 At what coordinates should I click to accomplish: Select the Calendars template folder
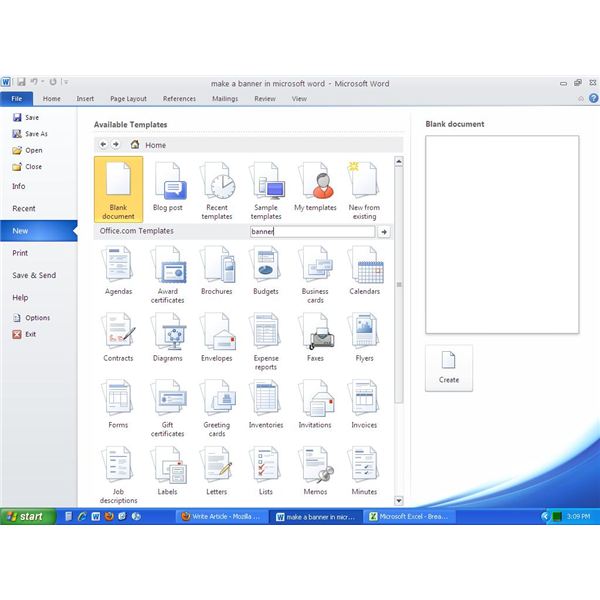[x=364, y=268]
